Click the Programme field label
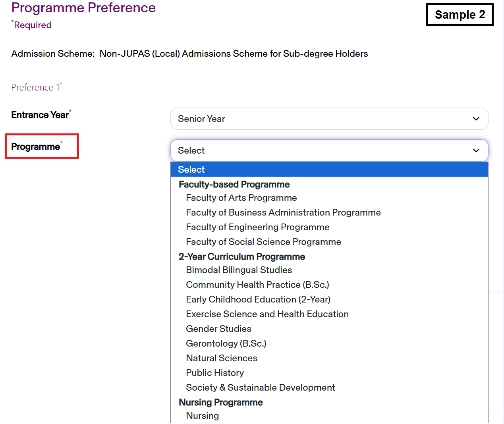This screenshot has width=504, height=424. [36, 146]
